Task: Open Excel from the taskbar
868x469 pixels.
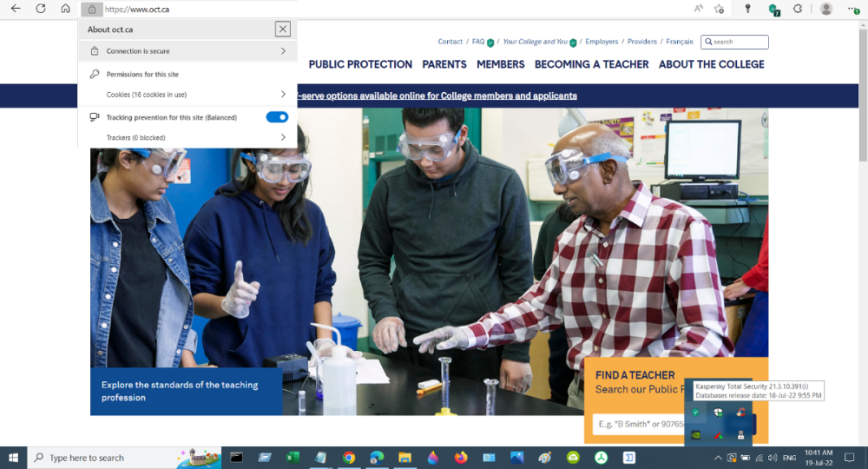Action: point(293,458)
